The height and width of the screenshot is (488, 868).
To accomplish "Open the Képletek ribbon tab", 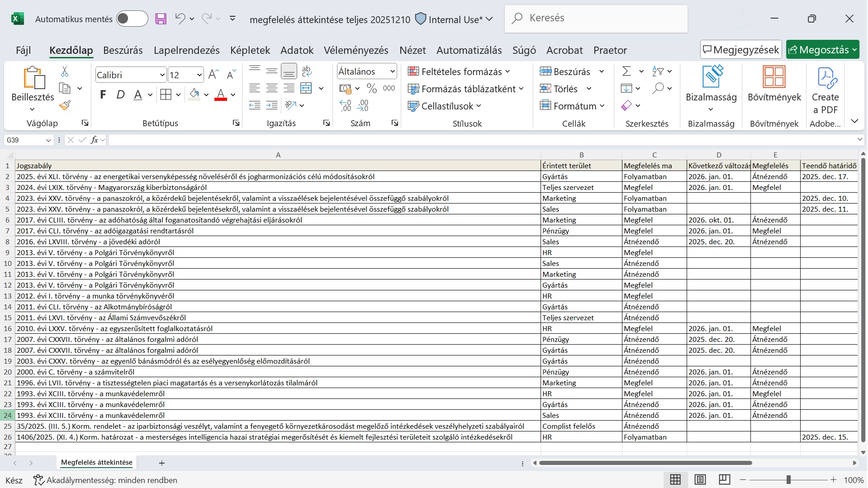I will coord(250,50).
